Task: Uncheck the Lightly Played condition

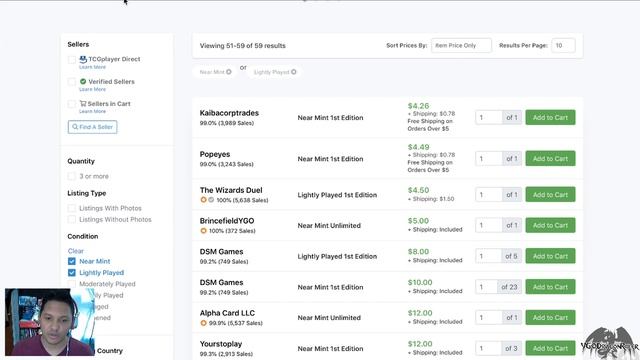Action: tap(72, 273)
